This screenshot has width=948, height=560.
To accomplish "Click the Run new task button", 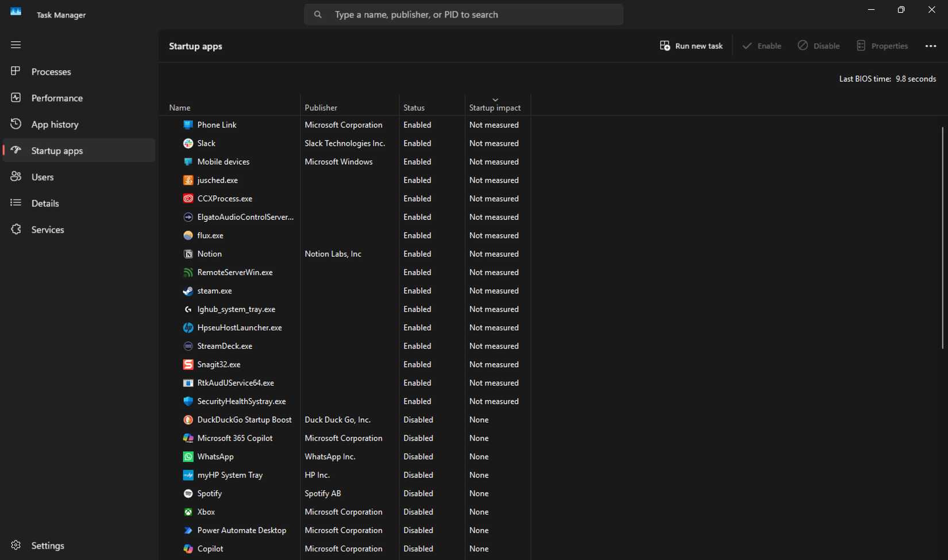I will (691, 45).
